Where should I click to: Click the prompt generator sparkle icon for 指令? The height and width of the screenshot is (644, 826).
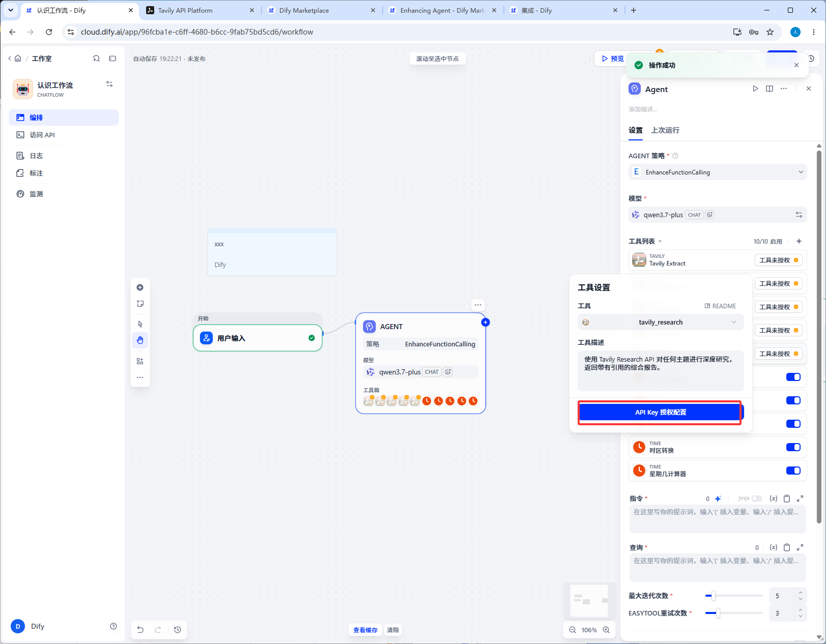coord(718,499)
